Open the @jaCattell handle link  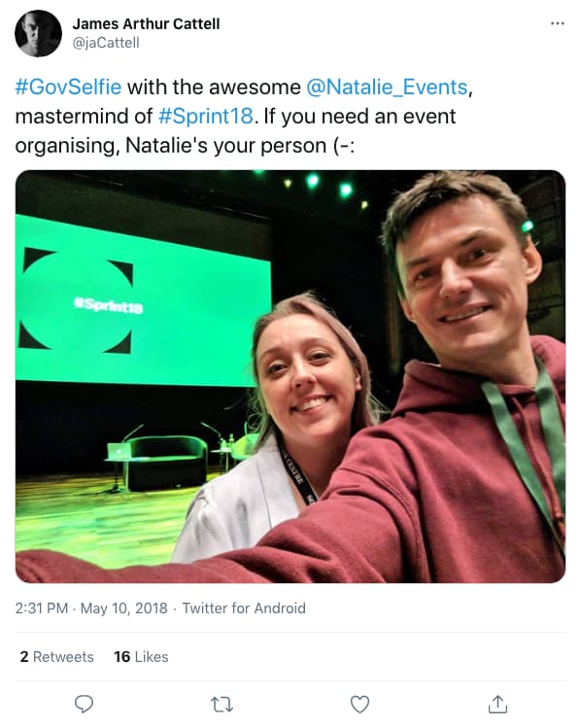pos(106,43)
